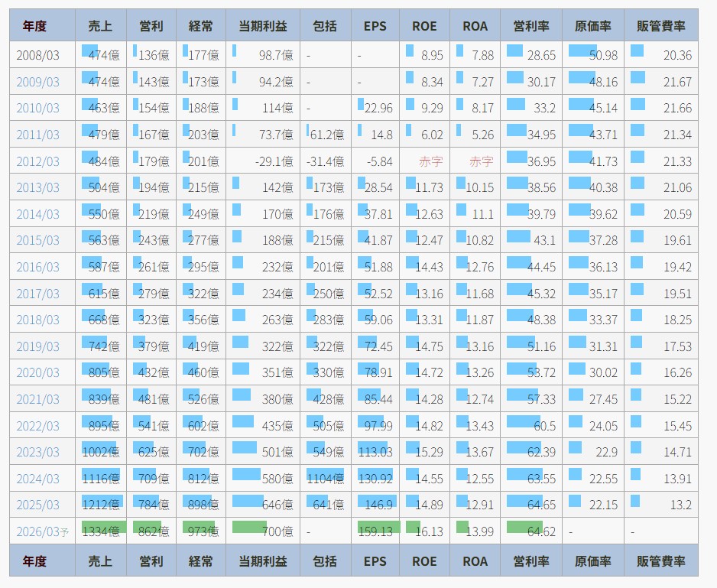This screenshot has height=588, width=717.
Task: Open the 2023/03 fiscal year link
Action: [38, 452]
